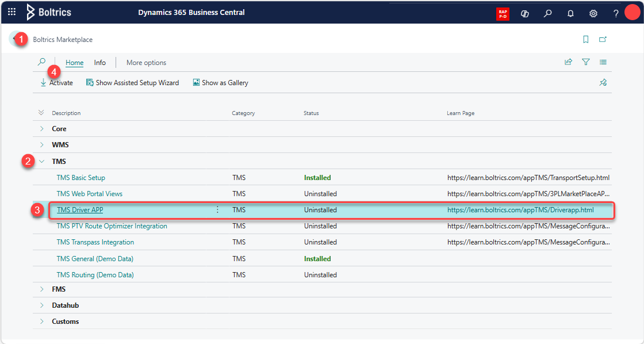Click Dynamics 365 Business Central title

tap(191, 12)
